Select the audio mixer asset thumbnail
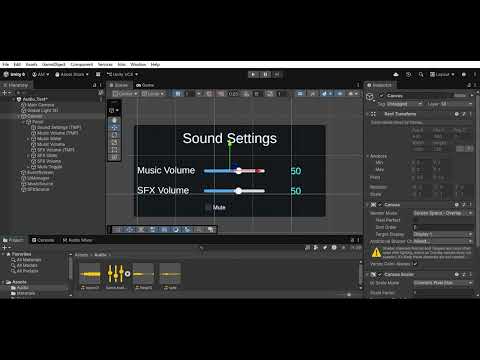Image resolution: width=480 pixels, height=360 pixels. tap(116, 274)
